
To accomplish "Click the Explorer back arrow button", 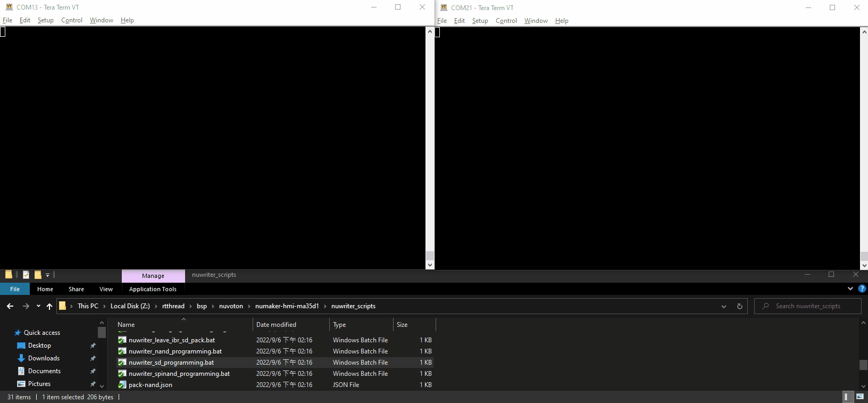I will 10,306.
